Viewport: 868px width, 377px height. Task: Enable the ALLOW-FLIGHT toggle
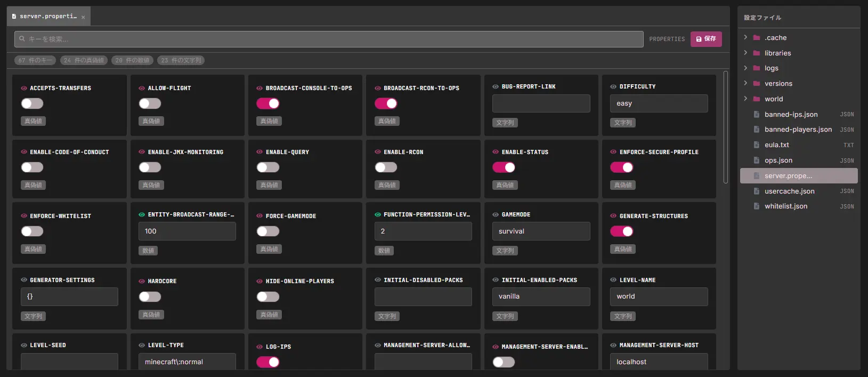click(150, 103)
